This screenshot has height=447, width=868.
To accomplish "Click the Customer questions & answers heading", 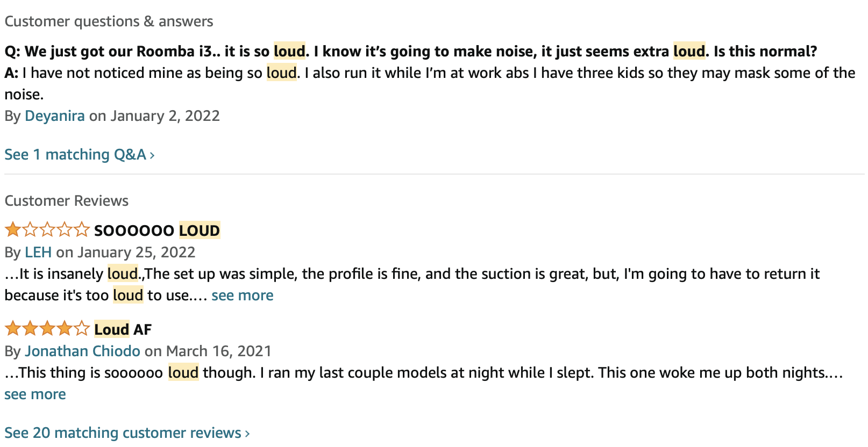I will [109, 21].
